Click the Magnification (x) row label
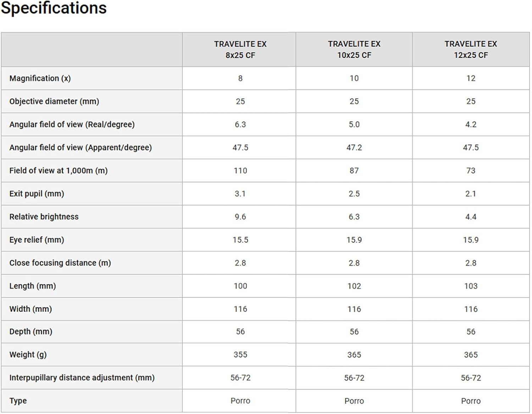The width and height of the screenshot is (532, 414). click(40, 78)
